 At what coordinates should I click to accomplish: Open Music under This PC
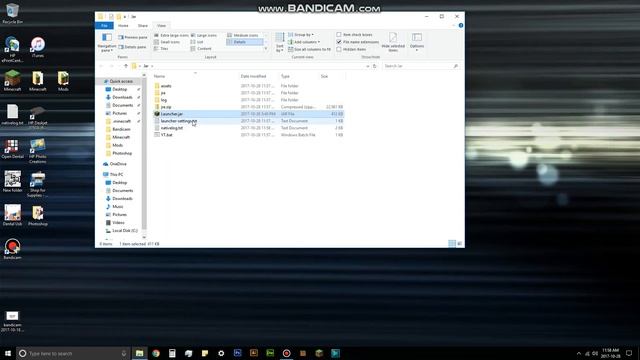click(x=118, y=207)
